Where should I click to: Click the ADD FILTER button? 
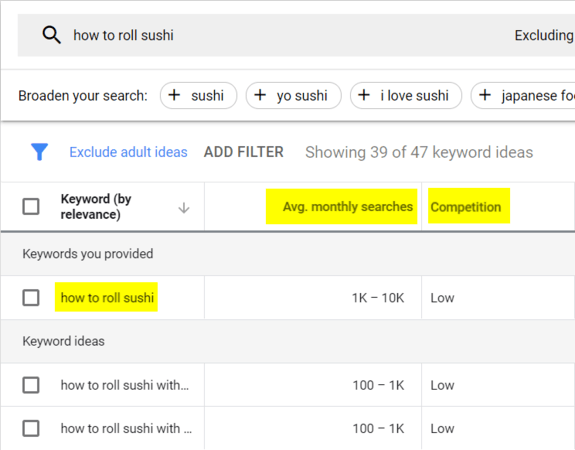pos(244,152)
